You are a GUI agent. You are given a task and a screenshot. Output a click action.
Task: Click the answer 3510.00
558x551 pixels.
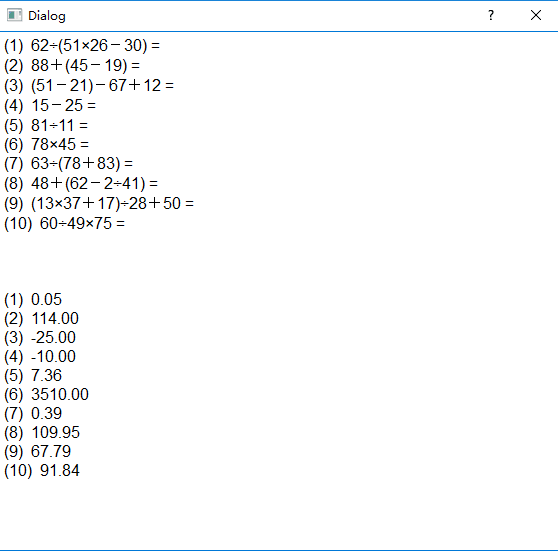tap(46, 394)
